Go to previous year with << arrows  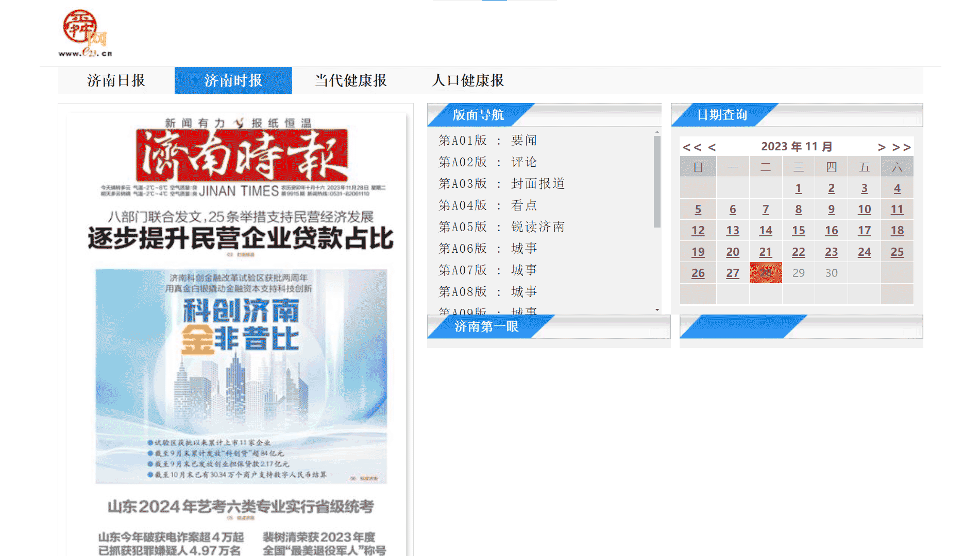(x=692, y=147)
